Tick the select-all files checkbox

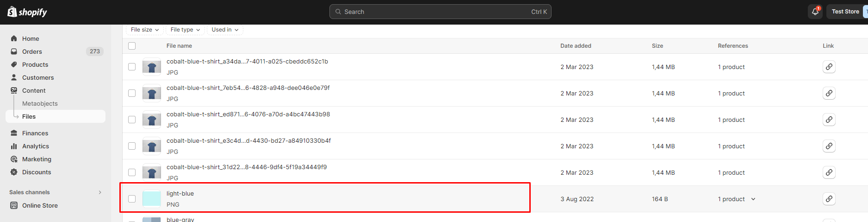coord(132,46)
